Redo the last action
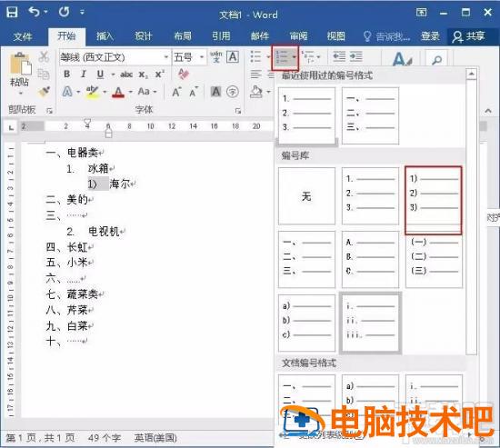The width and height of the screenshot is (500, 448). (64, 12)
